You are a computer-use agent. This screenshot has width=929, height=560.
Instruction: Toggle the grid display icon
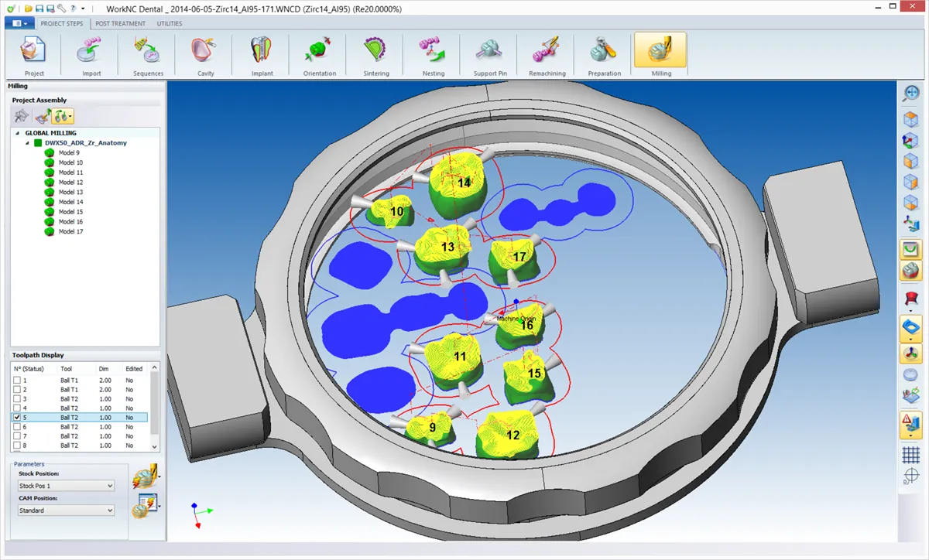point(910,456)
